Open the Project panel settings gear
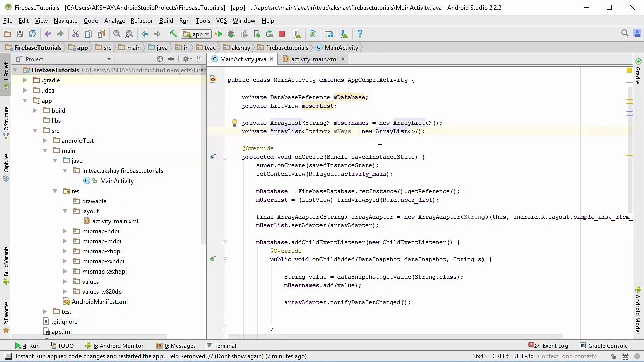 186,59
